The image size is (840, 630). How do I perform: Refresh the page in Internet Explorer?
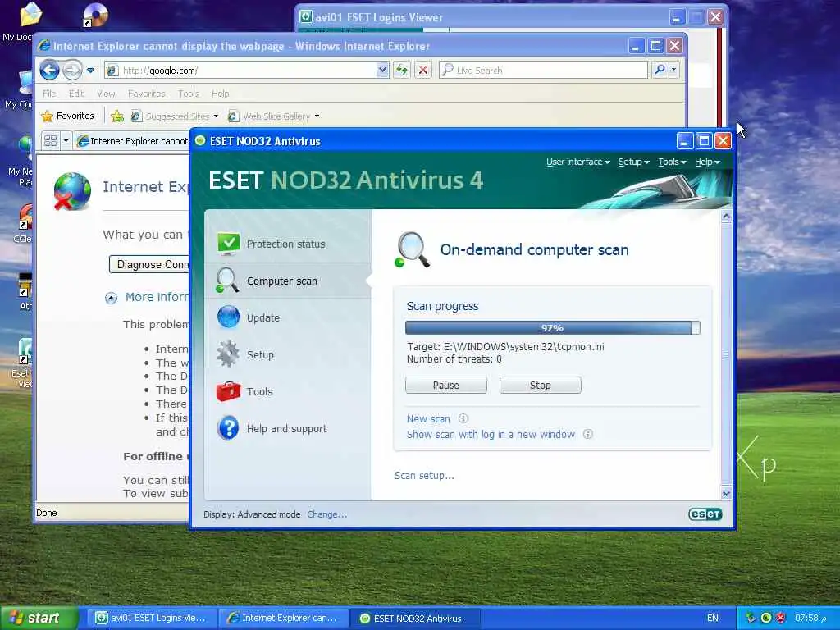click(402, 71)
